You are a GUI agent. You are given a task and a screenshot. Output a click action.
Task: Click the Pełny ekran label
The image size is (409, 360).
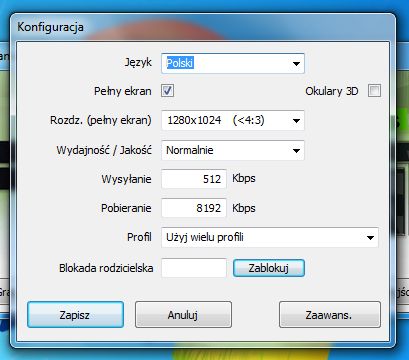coord(123,91)
